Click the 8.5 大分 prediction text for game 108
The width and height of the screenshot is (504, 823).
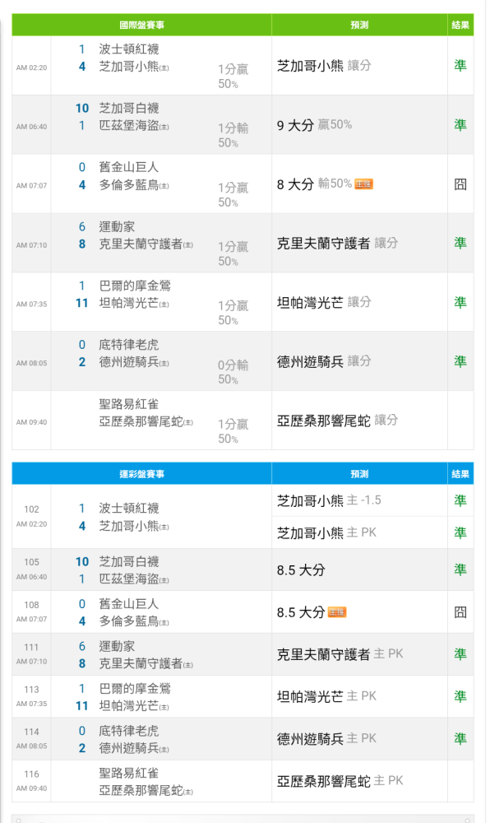click(x=301, y=612)
